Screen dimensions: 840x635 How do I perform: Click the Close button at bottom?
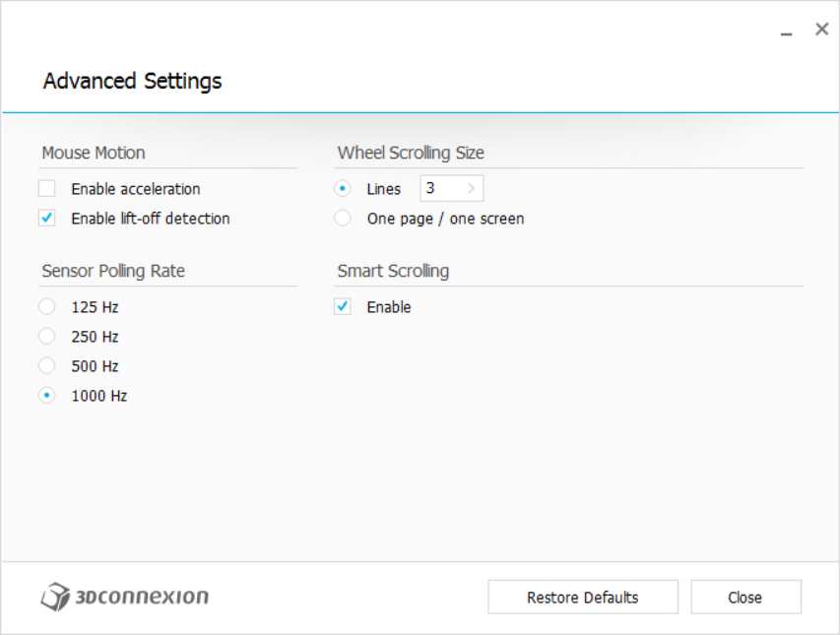(x=745, y=598)
